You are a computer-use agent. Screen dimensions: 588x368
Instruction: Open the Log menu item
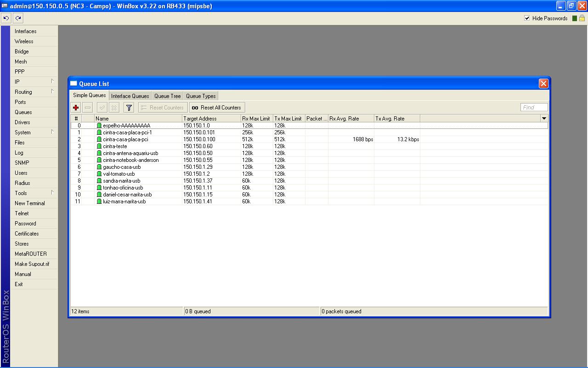click(34, 153)
